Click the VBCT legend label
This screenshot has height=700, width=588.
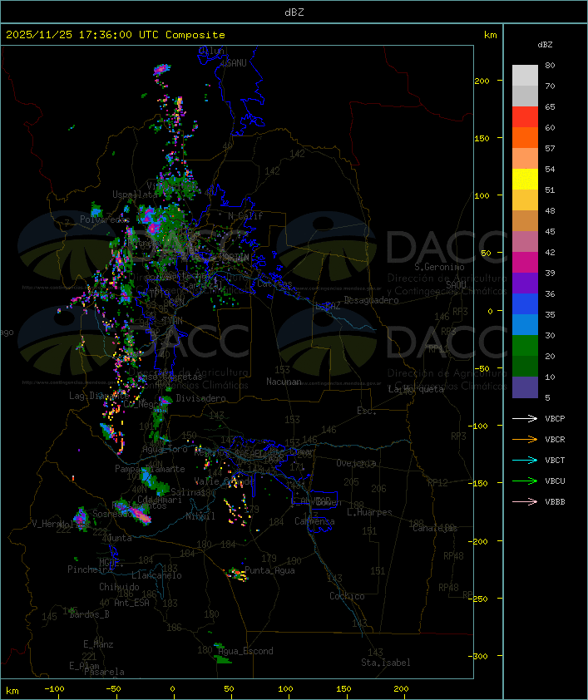555,460
